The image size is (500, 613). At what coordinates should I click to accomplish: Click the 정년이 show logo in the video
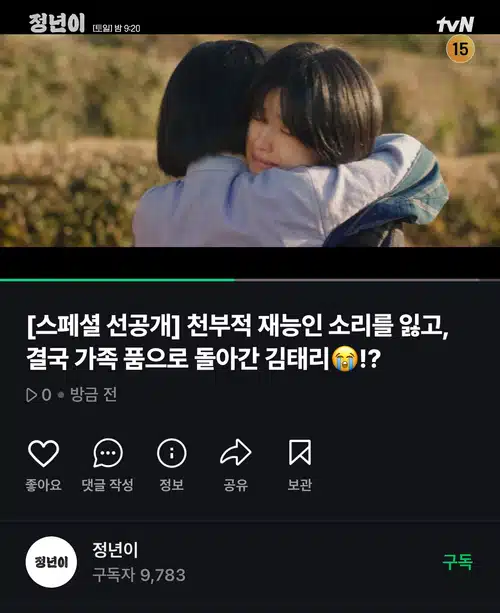tap(57, 24)
